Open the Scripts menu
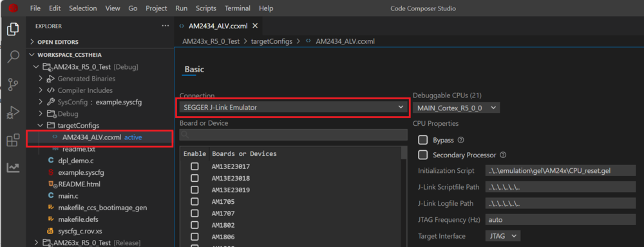The image size is (644, 247). click(x=206, y=8)
